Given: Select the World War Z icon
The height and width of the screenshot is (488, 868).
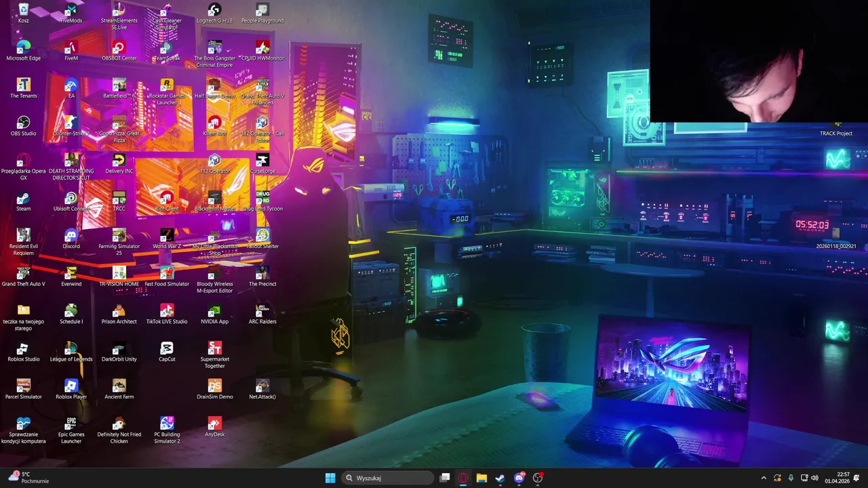Looking at the screenshot, I should [x=167, y=239].
